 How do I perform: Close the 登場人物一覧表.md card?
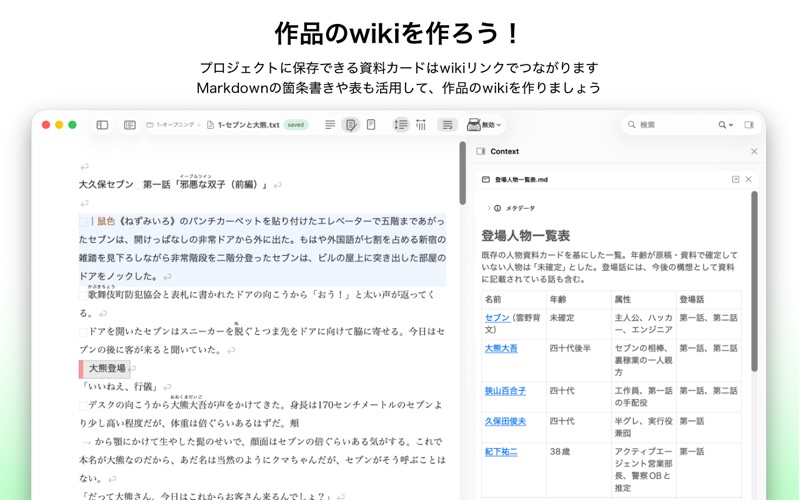[x=748, y=180]
